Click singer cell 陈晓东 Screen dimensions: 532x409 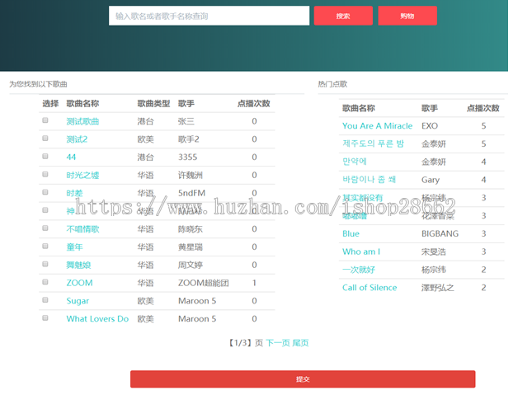point(190,229)
